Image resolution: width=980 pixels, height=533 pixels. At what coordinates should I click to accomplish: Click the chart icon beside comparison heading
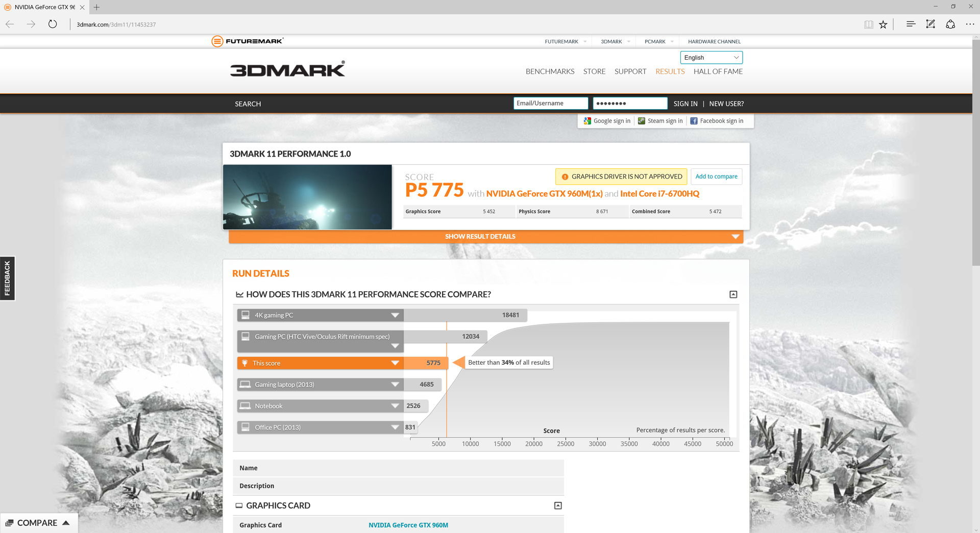tap(239, 295)
